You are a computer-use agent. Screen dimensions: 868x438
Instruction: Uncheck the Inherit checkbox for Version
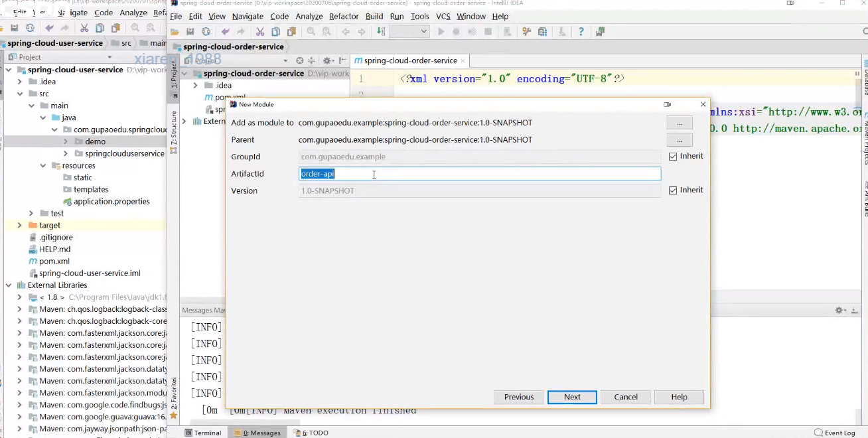coord(673,190)
